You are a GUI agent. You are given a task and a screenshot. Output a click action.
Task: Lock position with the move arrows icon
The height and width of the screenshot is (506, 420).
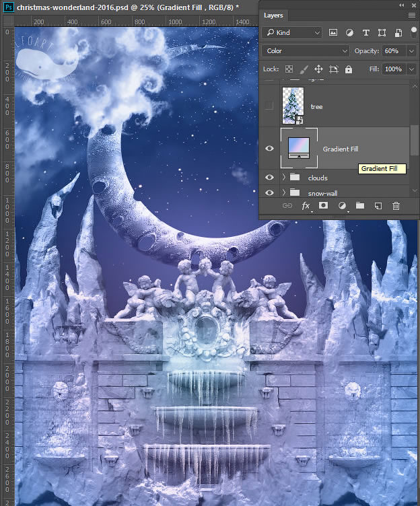[x=318, y=69]
